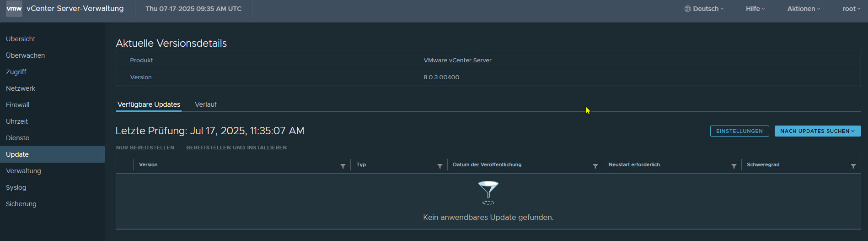Select the Verfügbare Updates tab

[x=149, y=104]
